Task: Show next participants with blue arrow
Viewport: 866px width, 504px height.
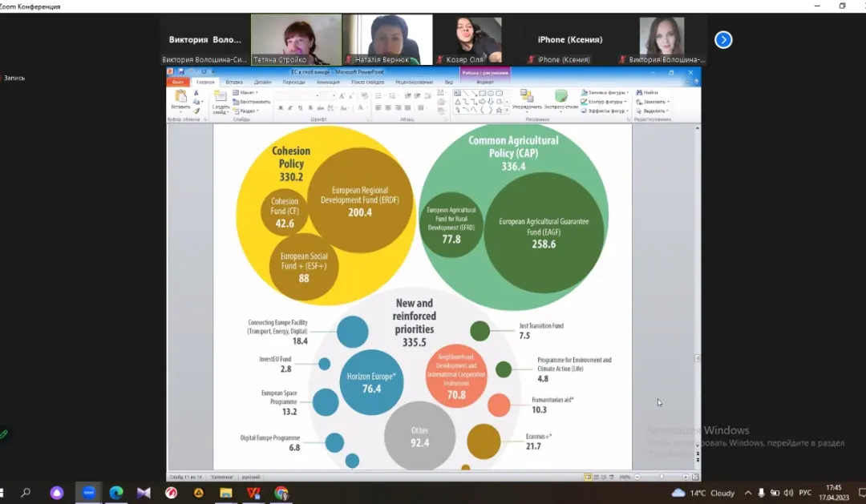Action: 723,39
